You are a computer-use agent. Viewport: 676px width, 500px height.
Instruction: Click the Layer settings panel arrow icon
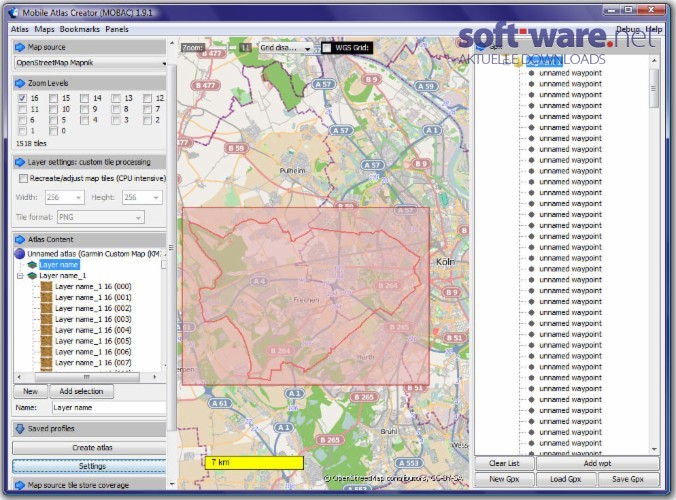20,162
